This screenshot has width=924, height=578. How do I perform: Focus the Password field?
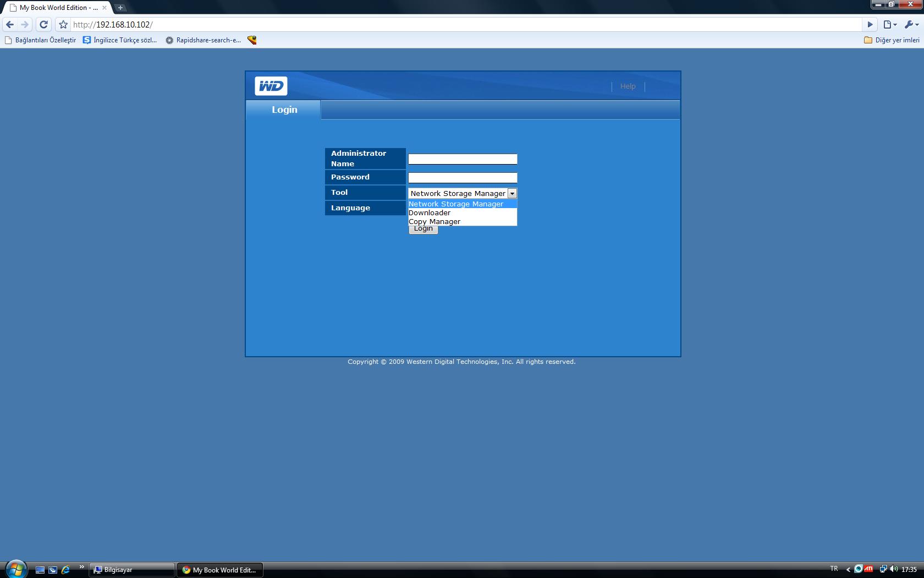tap(463, 178)
